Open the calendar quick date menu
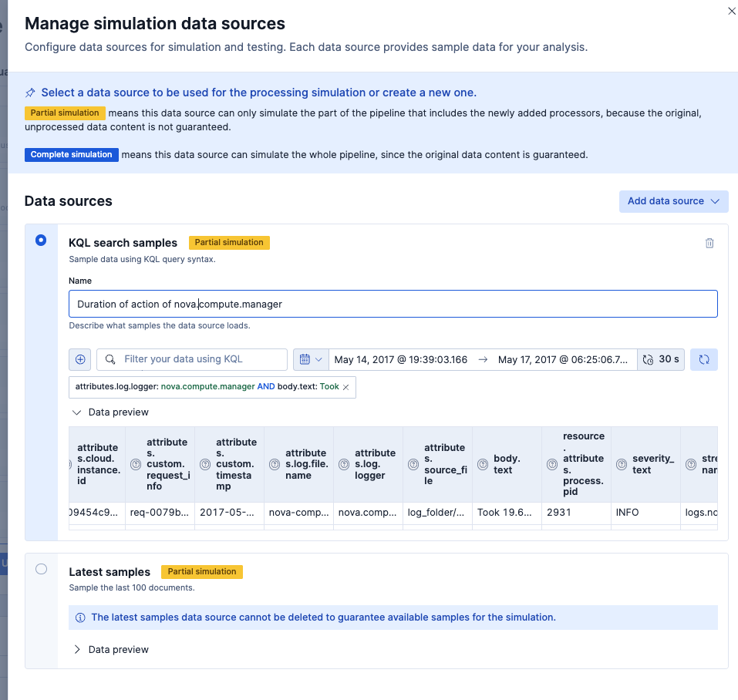Screen dimensions: 738x700 [x=311, y=359]
